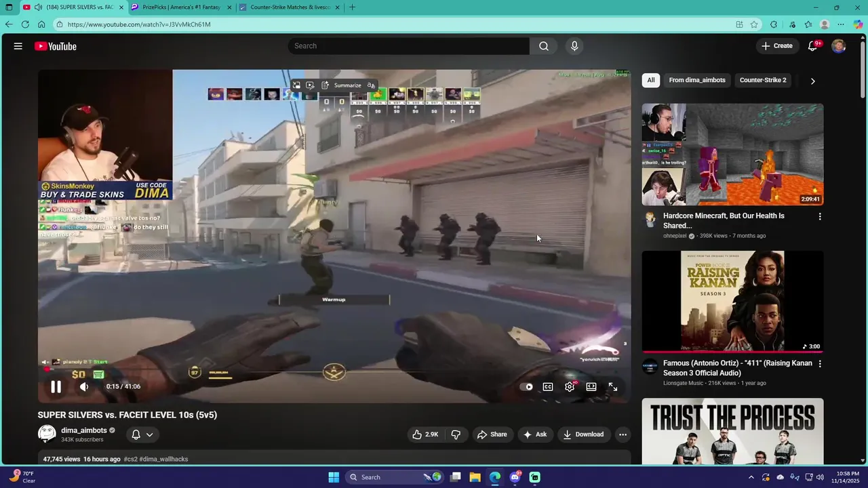Open the dima_aimbots channel avatar
Viewport: 868px width, 488px height.
47,434
